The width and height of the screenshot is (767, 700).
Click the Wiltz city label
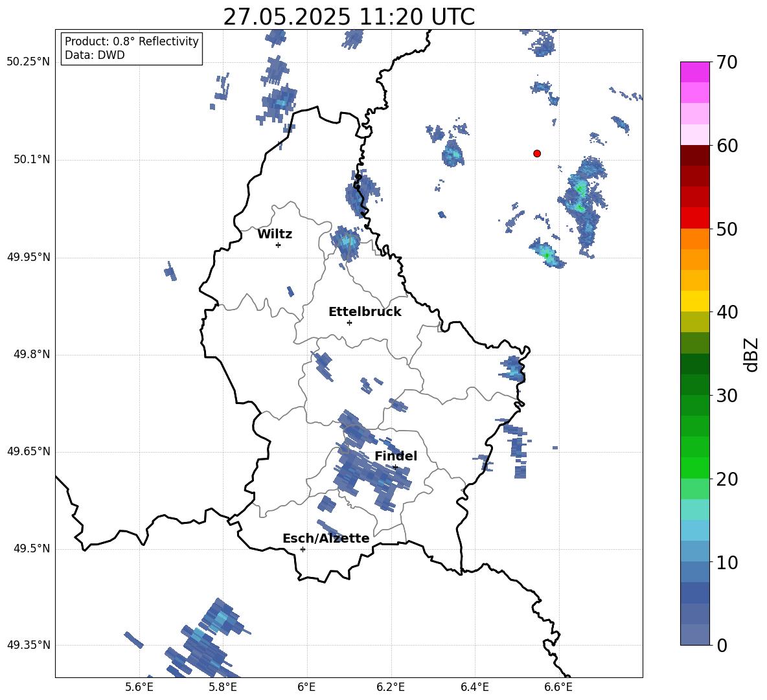click(275, 234)
